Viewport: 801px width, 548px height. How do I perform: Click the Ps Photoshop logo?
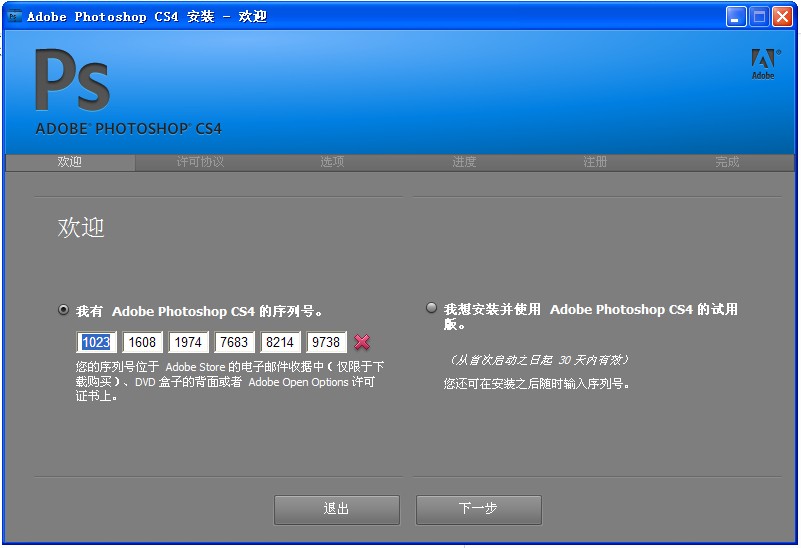(72, 80)
